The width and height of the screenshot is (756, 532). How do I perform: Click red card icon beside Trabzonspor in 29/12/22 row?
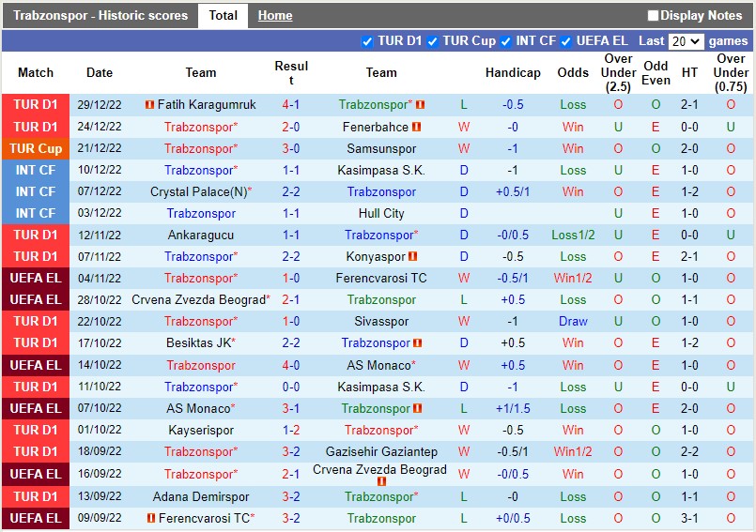pos(421,104)
